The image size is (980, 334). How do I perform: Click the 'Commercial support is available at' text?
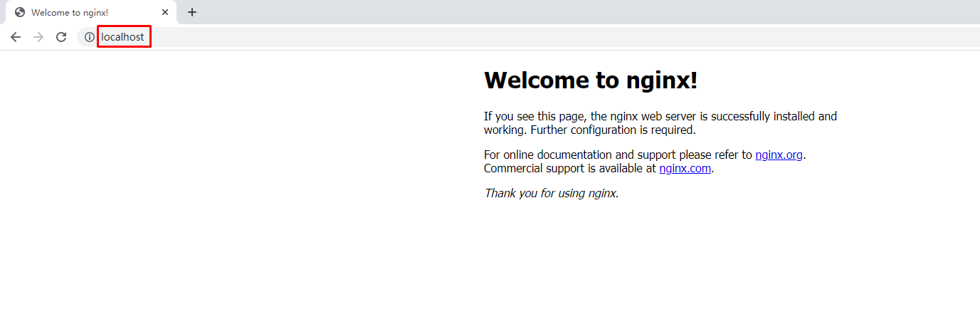(570, 169)
